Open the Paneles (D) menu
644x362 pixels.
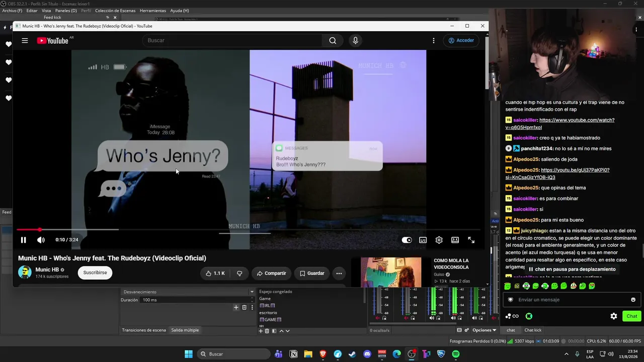click(66, 11)
